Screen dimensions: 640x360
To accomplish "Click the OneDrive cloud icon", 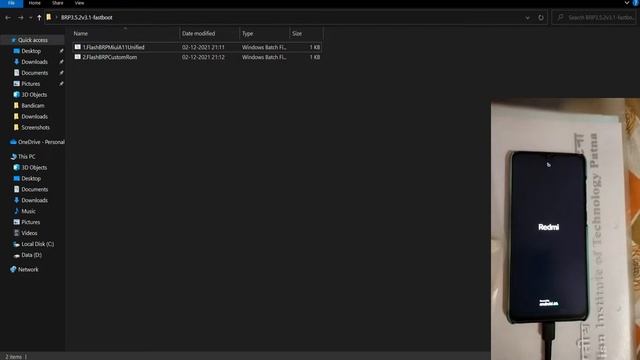I will point(13,142).
